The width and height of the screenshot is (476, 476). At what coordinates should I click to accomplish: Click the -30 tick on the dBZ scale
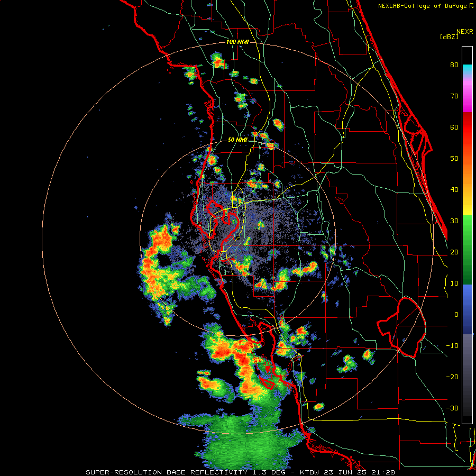[452, 408]
